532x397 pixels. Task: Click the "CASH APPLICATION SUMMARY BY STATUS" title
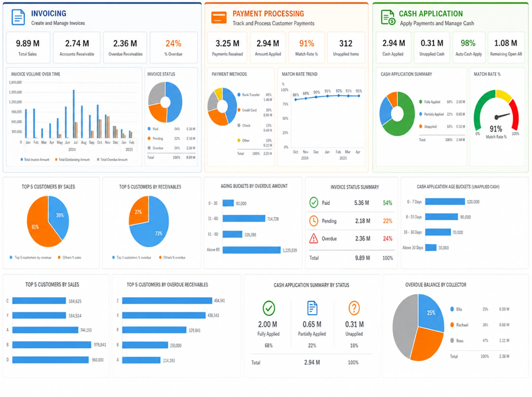click(311, 285)
